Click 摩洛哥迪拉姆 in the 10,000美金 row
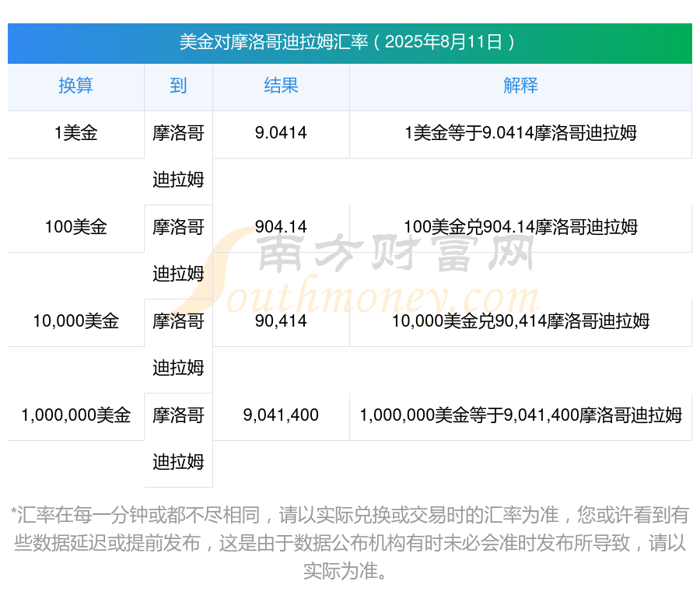700x595 pixels. point(178,345)
